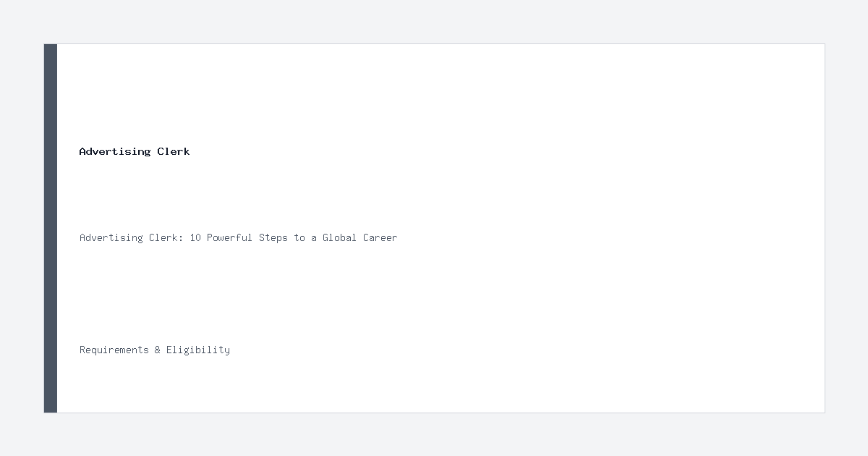868x456 pixels.
Task: Click the number 10 in the subtitle
Action: coord(195,237)
